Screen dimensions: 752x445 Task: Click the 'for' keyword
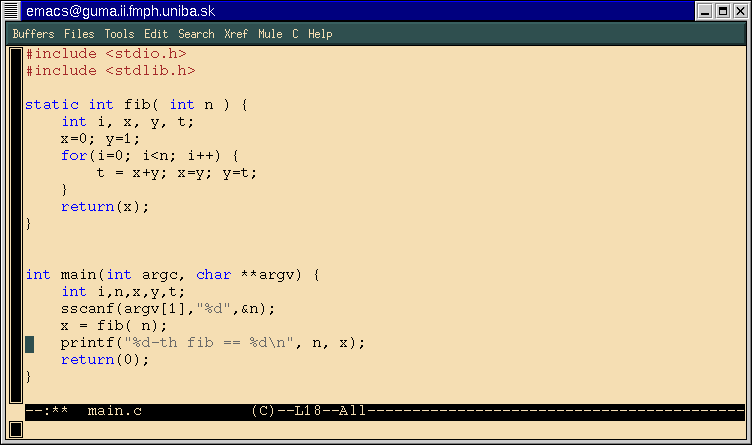(x=74, y=156)
